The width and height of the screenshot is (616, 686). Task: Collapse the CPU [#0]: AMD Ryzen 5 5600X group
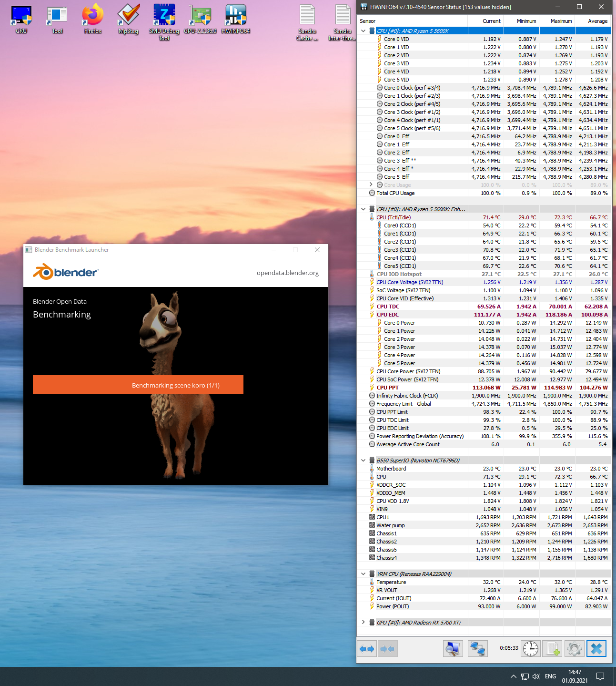pos(364,31)
